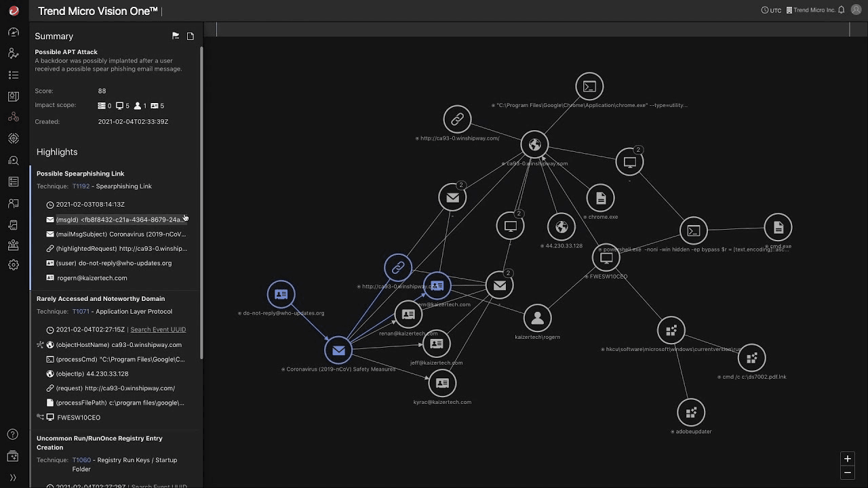Open technique link T1071
This screenshot has height=488, width=868.
pyautogui.click(x=81, y=312)
